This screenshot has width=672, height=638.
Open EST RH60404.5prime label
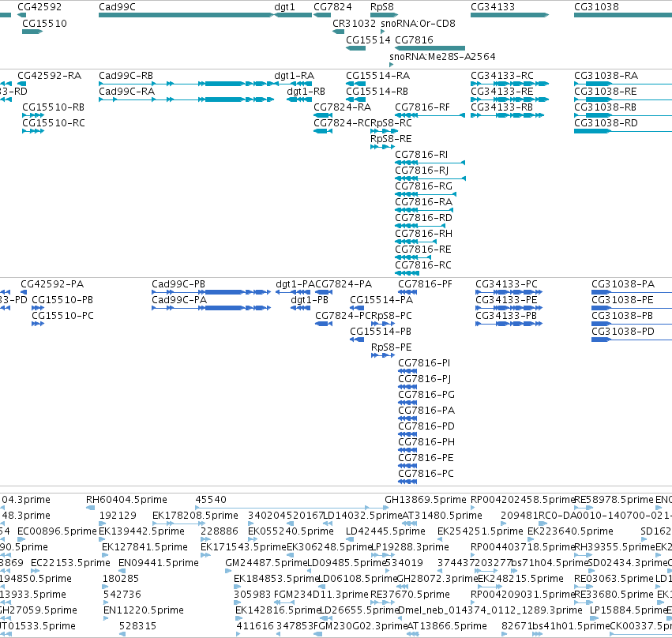[x=126, y=500]
